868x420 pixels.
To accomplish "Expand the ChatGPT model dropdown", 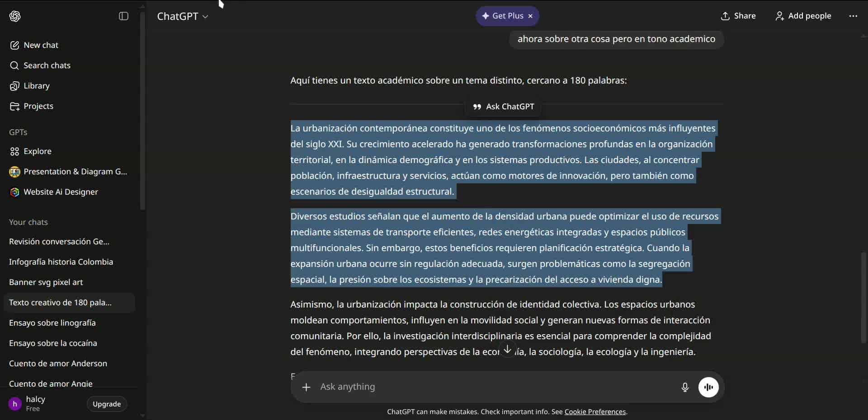I will click(183, 16).
